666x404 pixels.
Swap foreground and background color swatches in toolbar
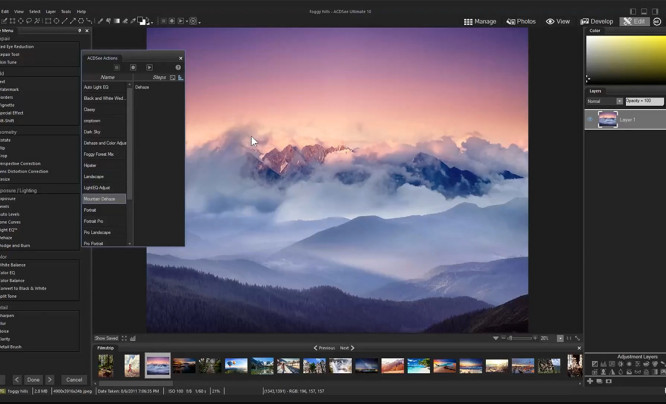[x=147, y=18]
